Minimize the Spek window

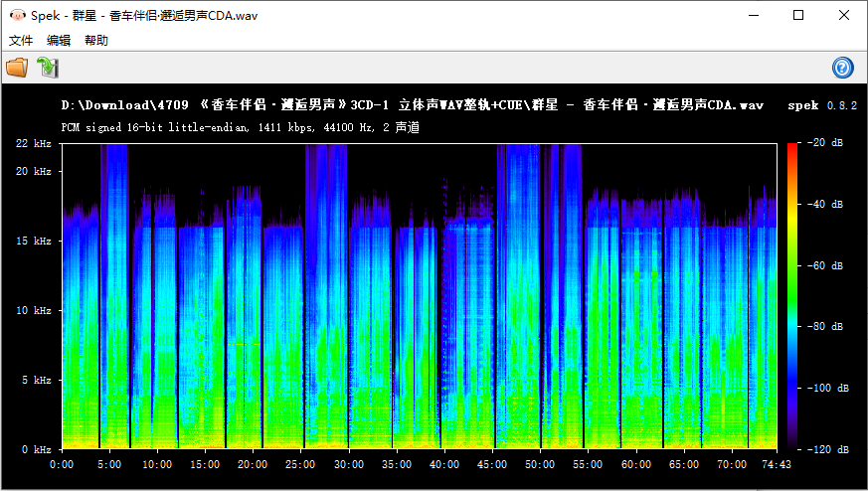click(x=754, y=16)
